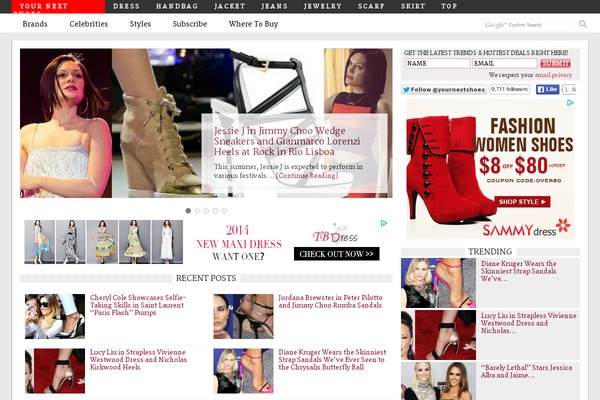Click the trending Diane Kruger thumbnail
This screenshot has width=600, height=400.
coord(439,283)
